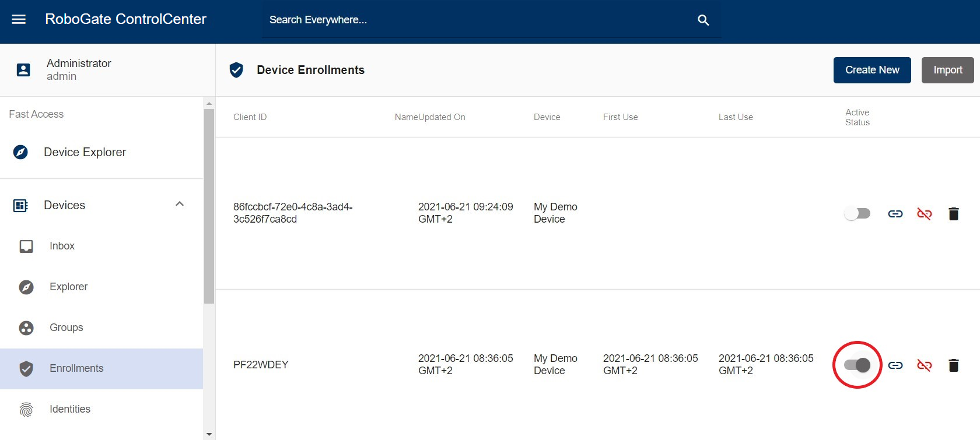Click unlink icon for 86fccbcf enrollment
980x440 pixels.
(925, 214)
